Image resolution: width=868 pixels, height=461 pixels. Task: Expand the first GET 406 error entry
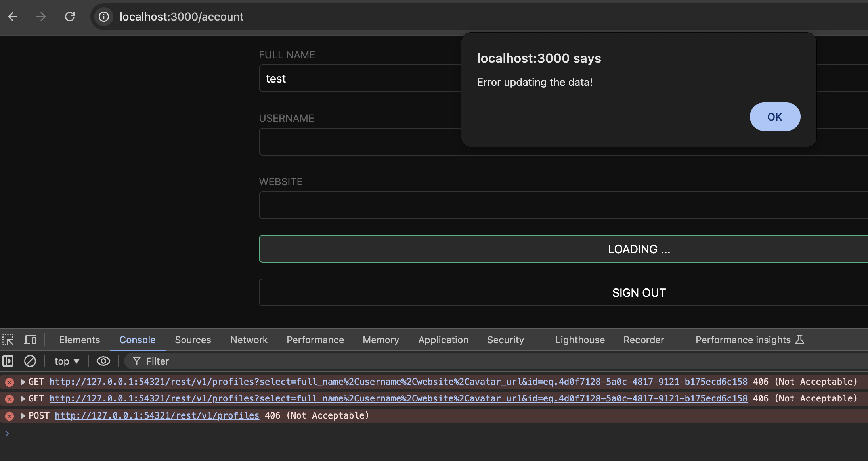tap(23, 382)
